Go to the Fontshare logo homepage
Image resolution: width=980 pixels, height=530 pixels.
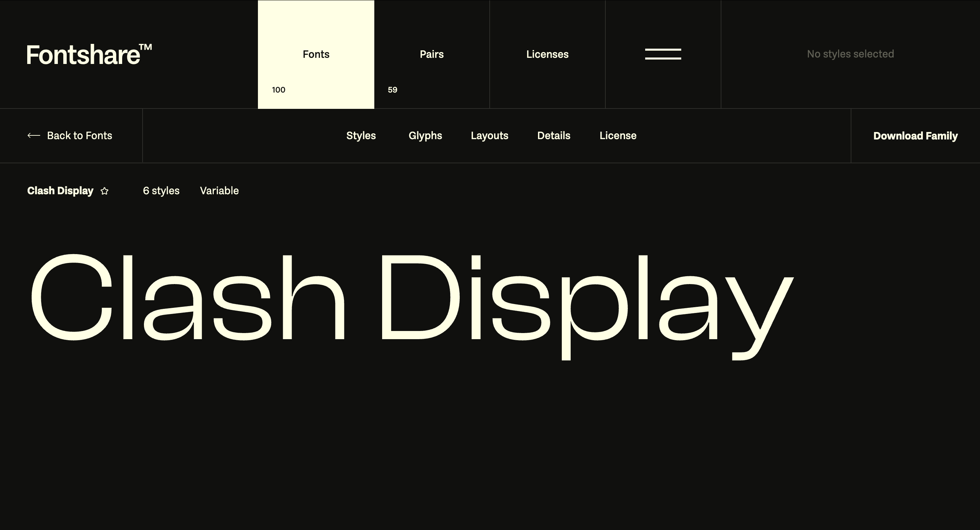point(89,54)
